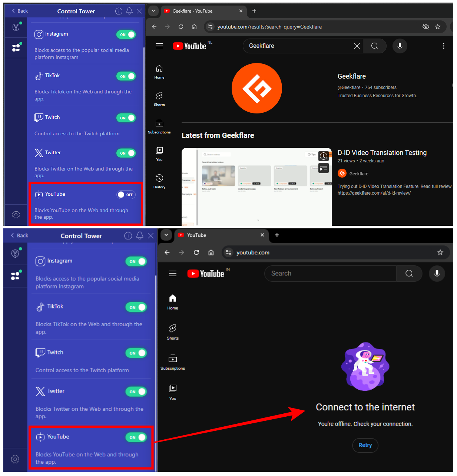Bookmark the Geekflare search results page with star
This screenshot has height=476, width=457.
(x=438, y=27)
